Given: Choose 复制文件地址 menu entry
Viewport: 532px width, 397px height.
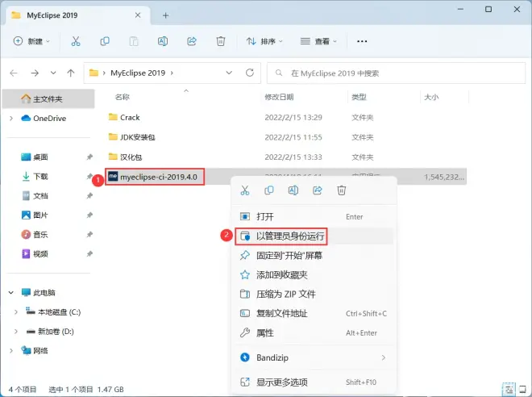Looking at the screenshot, I should point(314,313).
